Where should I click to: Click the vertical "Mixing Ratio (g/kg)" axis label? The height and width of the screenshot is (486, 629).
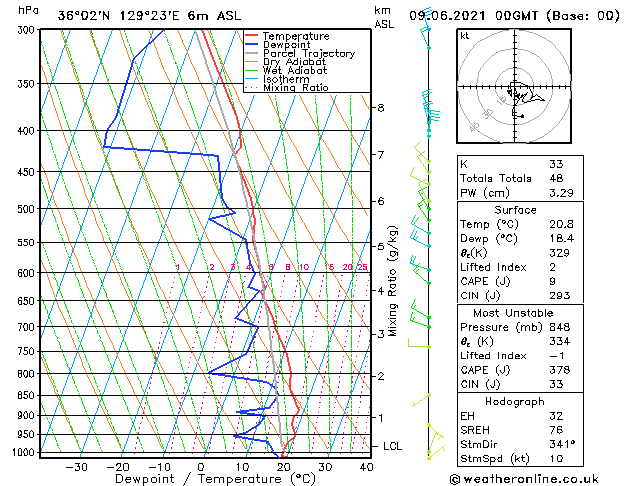[392, 281]
